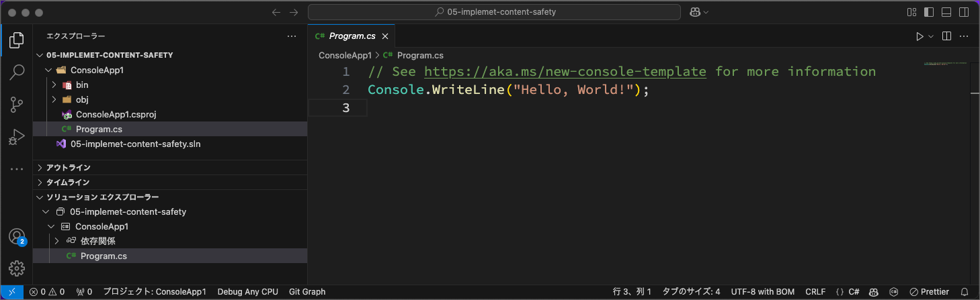The image size is (980, 300).
Task: Click the WriteLine method in line 2
Action: pyautogui.click(x=468, y=89)
